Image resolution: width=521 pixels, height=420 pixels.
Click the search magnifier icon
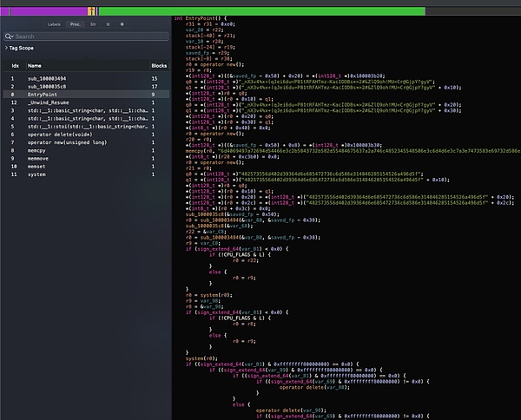[x=9, y=36]
